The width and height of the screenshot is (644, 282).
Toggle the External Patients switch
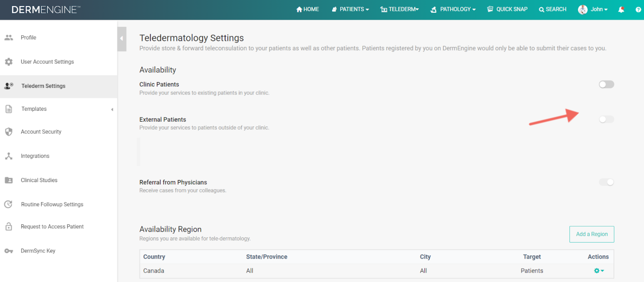606,119
